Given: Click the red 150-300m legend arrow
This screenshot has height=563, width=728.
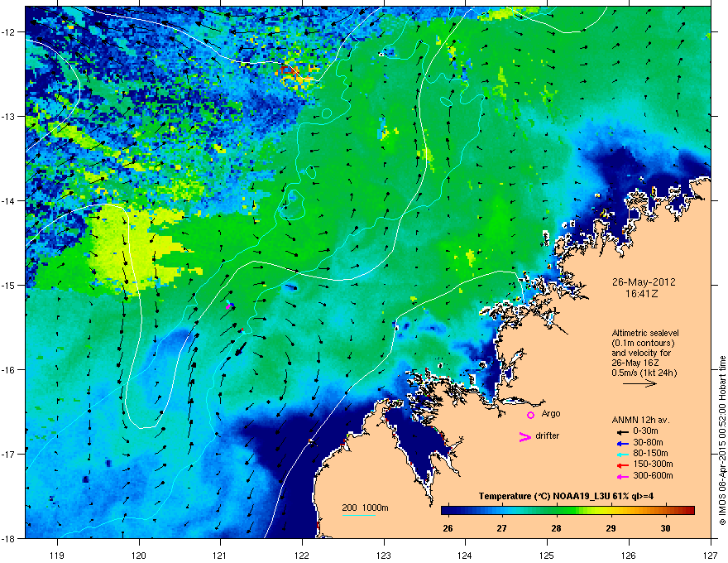Looking at the screenshot, I should pos(622,464).
